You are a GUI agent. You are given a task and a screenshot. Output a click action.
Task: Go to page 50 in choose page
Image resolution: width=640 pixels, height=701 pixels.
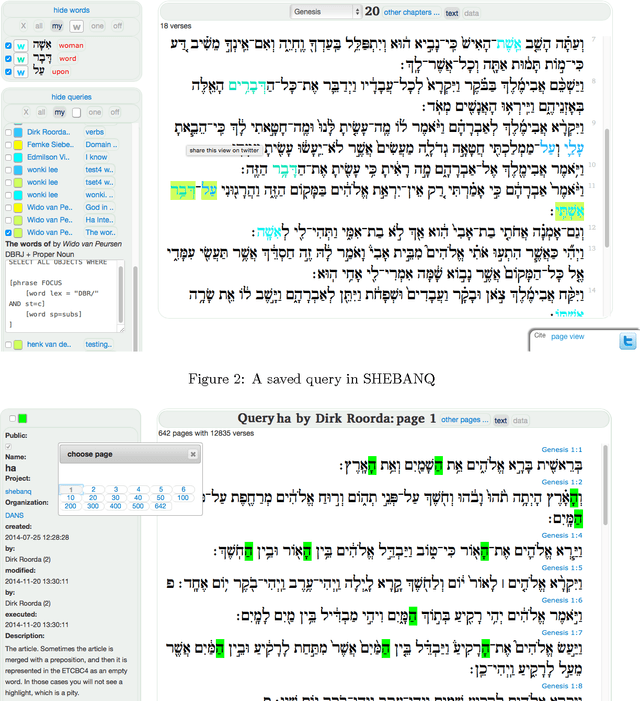tap(160, 498)
